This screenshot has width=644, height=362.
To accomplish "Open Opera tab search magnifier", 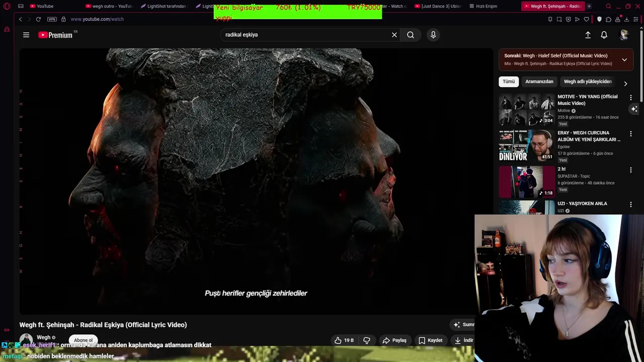I will click(608, 6).
